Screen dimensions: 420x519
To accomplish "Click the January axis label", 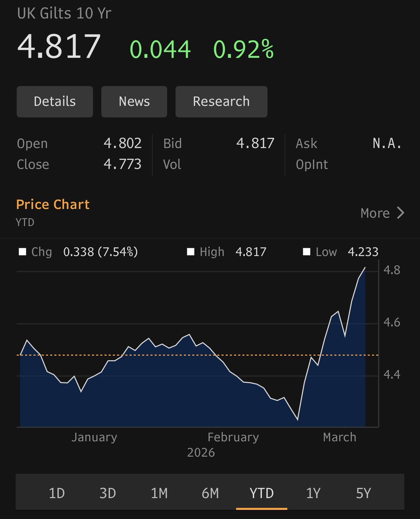I will click(x=94, y=437).
